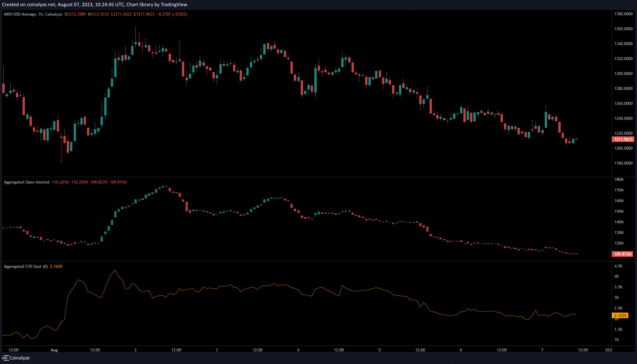637x364 pixels.
Task: Click the 160M open interest axis label
Action: coord(619,201)
